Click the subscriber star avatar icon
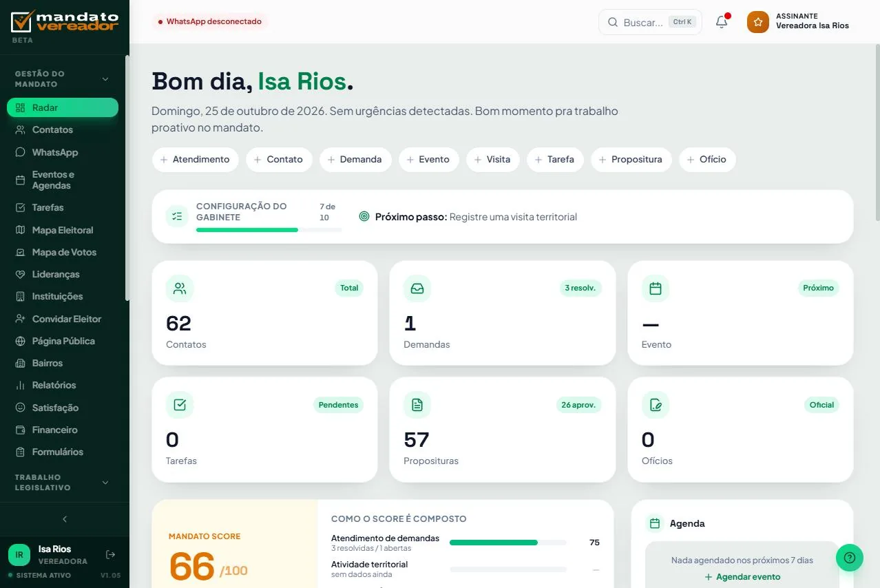 click(x=758, y=22)
